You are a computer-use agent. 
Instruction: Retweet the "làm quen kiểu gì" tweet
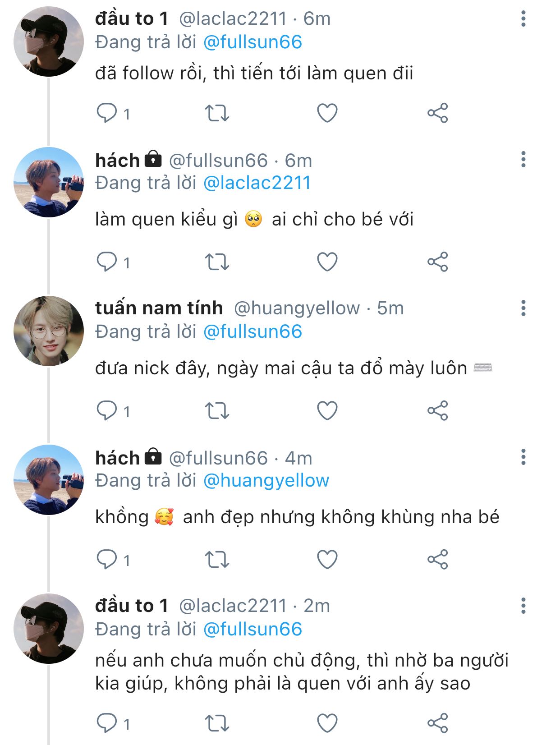tap(217, 262)
